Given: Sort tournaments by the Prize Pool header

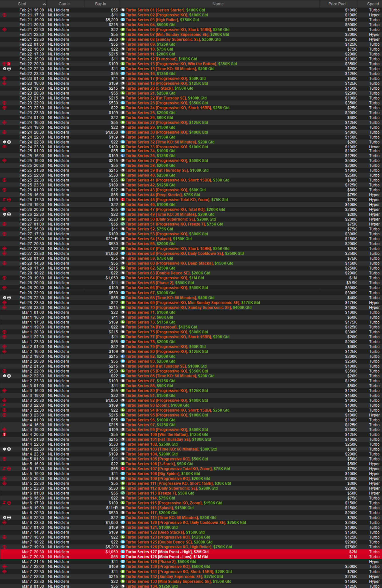Looking at the screenshot, I should click(x=337, y=4).
